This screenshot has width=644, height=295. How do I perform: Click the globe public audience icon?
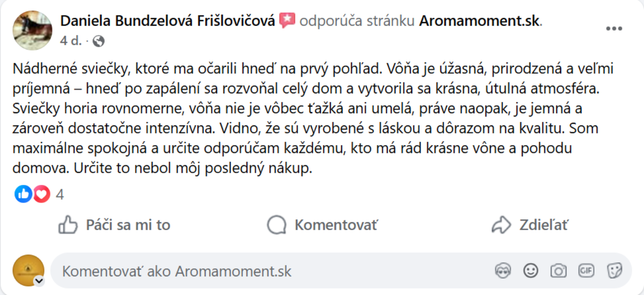99,41
